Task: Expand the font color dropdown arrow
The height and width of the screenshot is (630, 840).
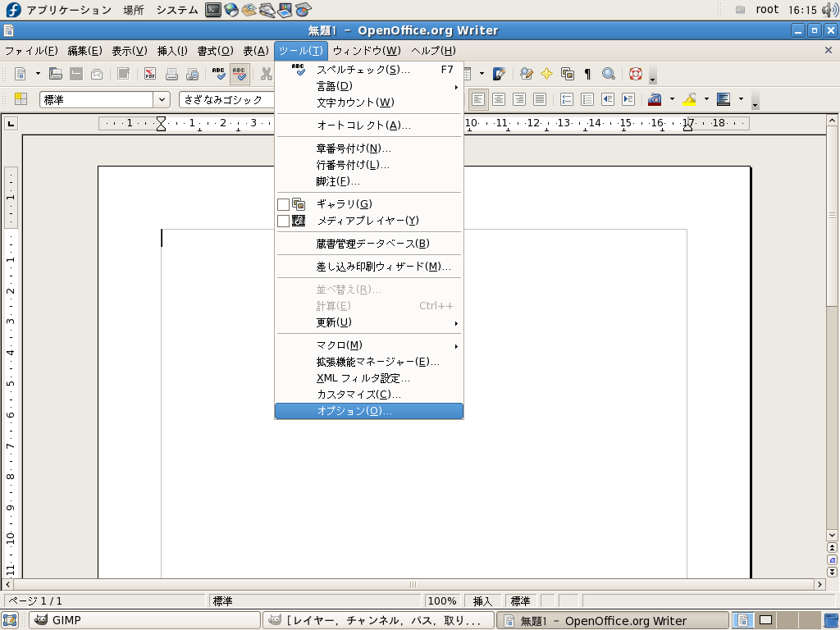Action: click(x=672, y=99)
